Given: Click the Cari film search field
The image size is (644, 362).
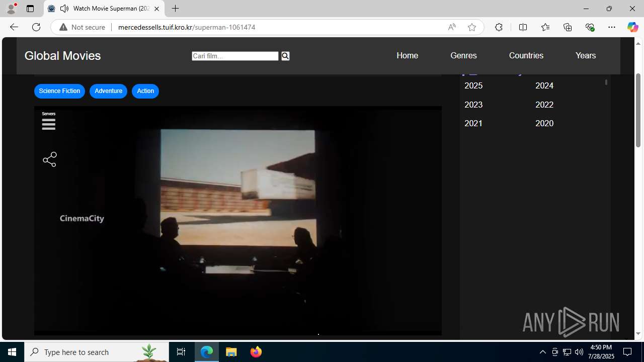Looking at the screenshot, I should tap(235, 56).
